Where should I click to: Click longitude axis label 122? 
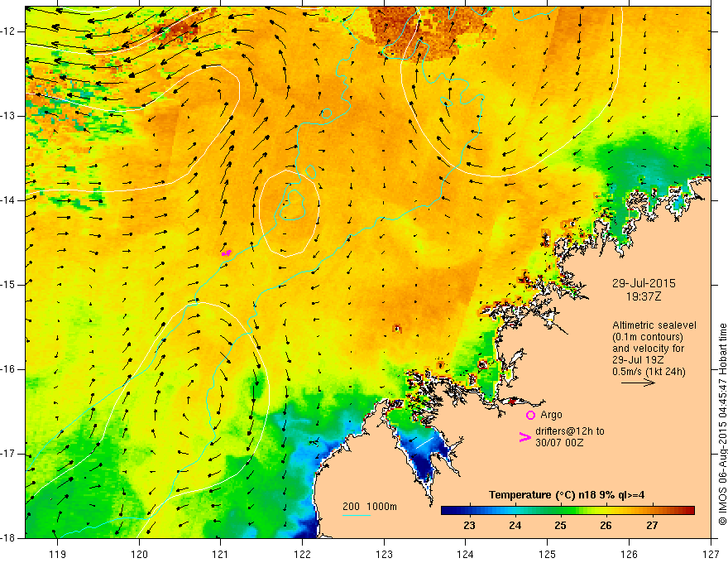click(302, 554)
